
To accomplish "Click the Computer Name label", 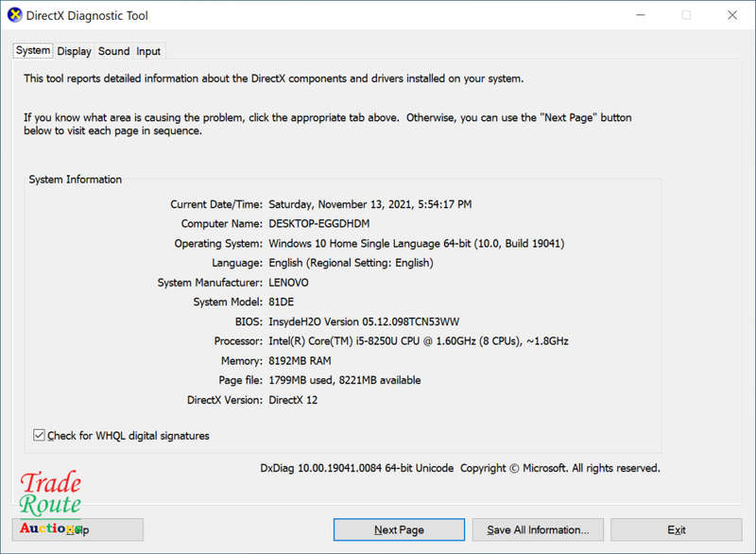I will click(222, 224).
